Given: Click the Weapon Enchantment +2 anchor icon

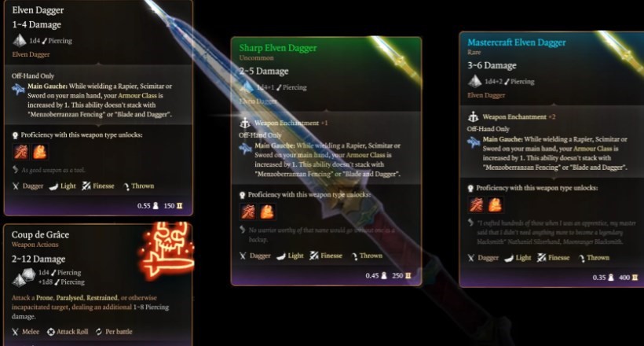Looking at the screenshot, I should (x=473, y=117).
